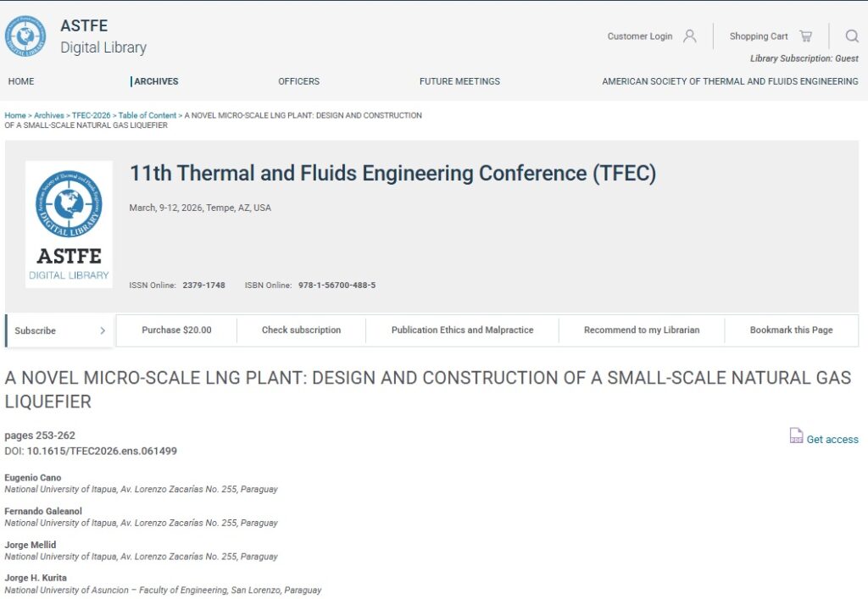Click the Get access link

click(x=832, y=440)
